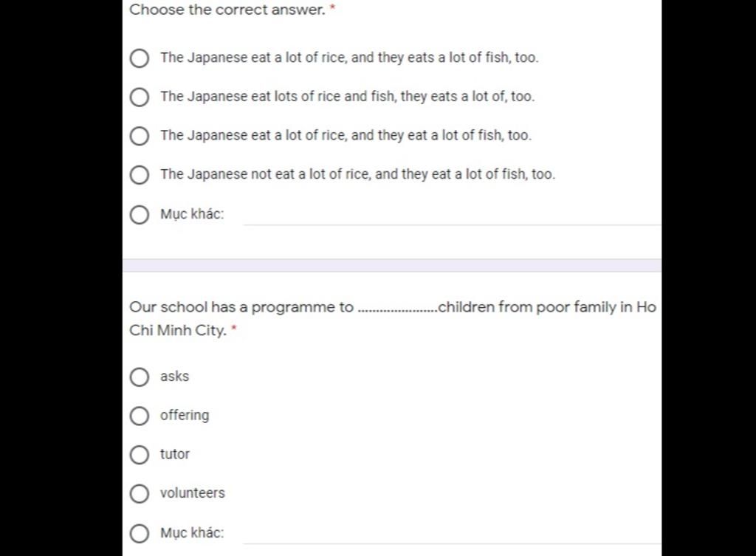Choose the 'volunteers' radio button
This screenshot has height=556, width=756.
(140, 493)
